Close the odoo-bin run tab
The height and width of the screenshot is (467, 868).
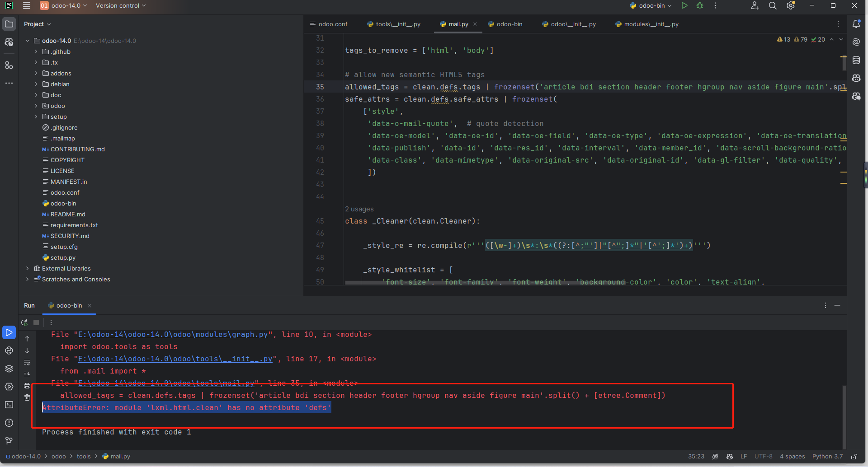[x=90, y=306]
